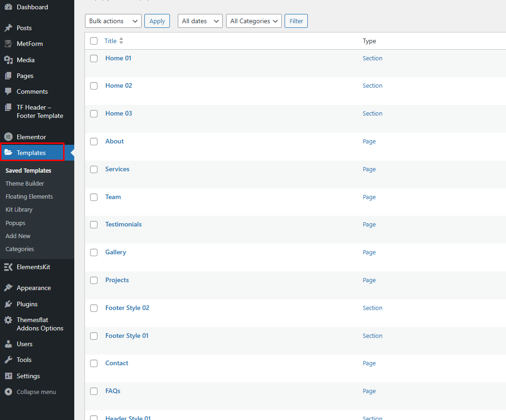Screen dimensions: 506x420
Task: Open Media via its sidebar icon
Action: tap(8, 60)
